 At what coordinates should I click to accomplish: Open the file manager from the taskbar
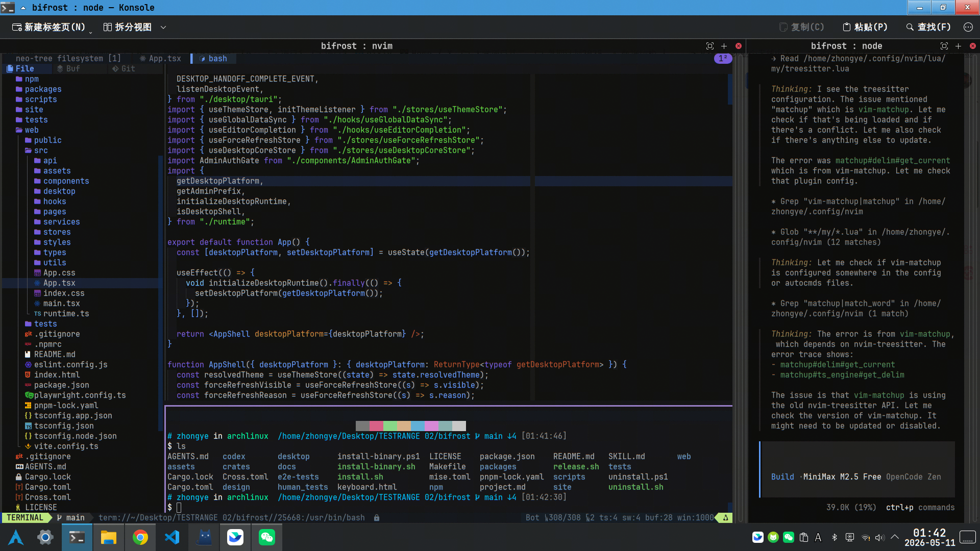(x=109, y=537)
